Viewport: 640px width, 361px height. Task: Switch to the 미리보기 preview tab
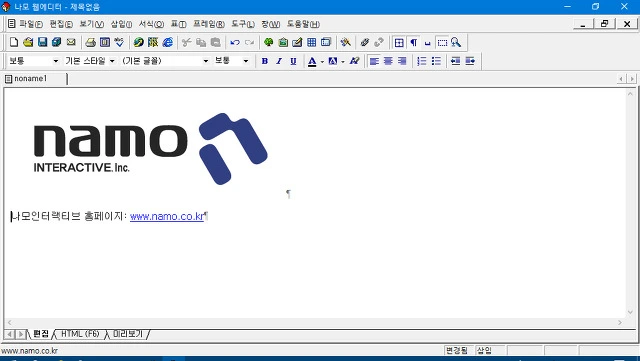click(x=128, y=334)
